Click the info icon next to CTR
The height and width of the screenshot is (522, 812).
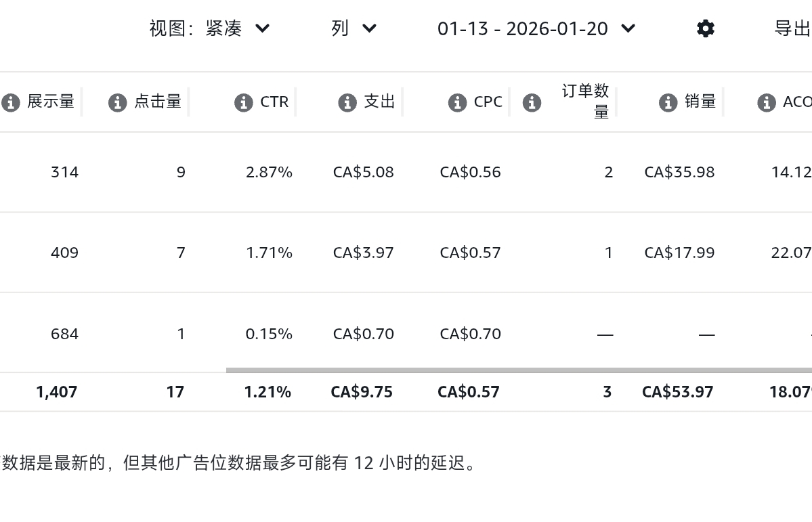[x=243, y=102]
